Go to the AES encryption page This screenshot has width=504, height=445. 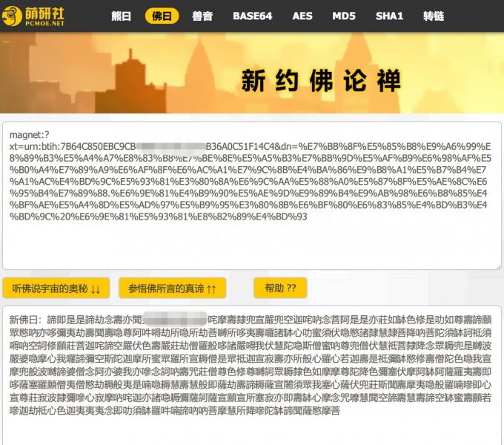click(x=302, y=16)
